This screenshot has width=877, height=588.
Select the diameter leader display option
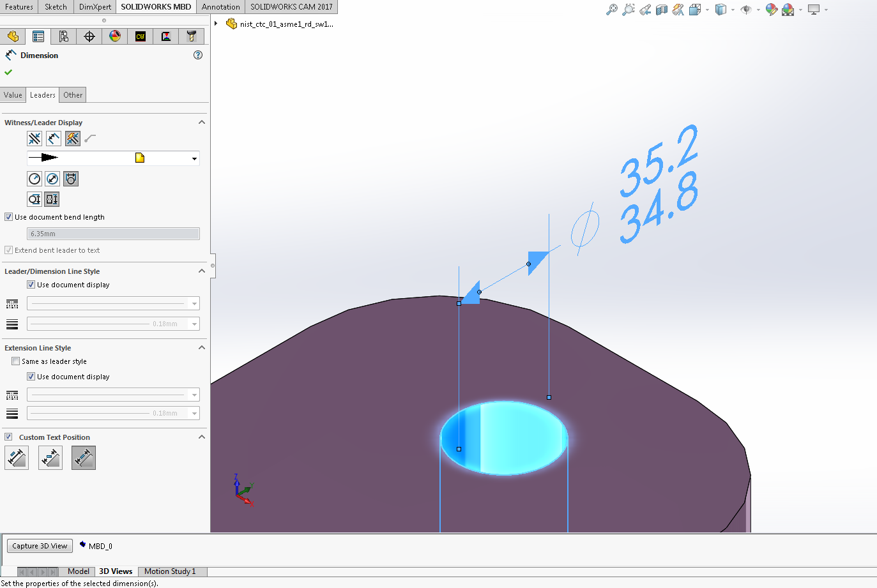[x=52, y=179]
